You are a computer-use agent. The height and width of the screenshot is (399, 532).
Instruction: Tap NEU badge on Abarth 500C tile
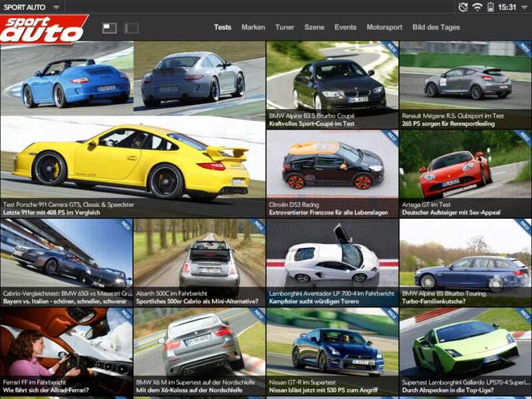pyautogui.click(x=258, y=225)
